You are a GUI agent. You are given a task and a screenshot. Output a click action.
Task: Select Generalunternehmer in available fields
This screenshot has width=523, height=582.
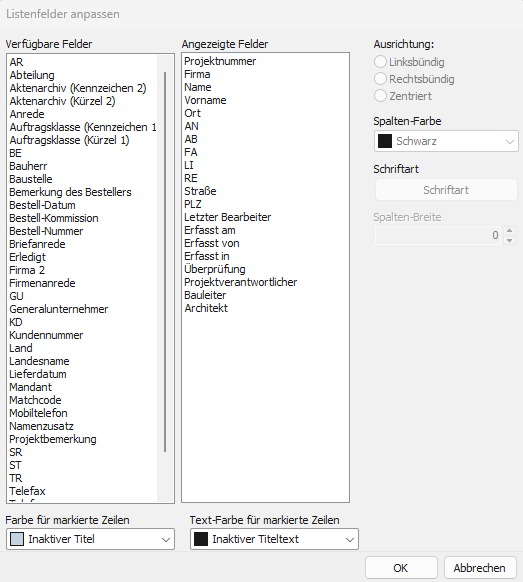click(59, 309)
